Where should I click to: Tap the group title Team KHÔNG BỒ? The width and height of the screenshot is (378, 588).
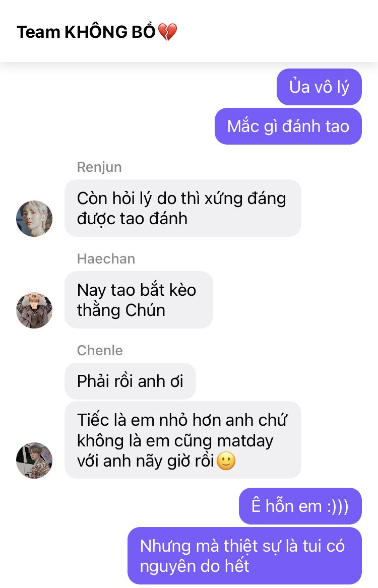[86, 32]
